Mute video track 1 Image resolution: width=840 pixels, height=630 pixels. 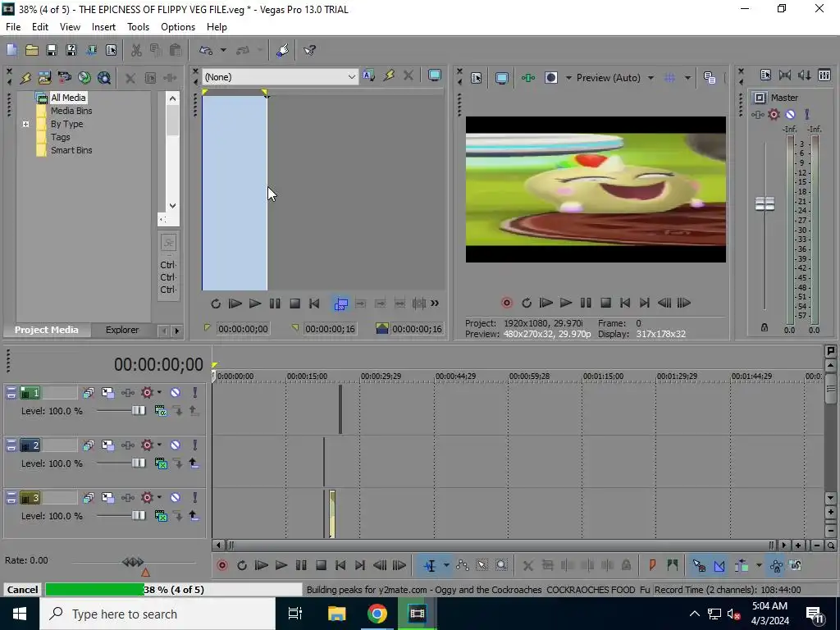tap(176, 393)
